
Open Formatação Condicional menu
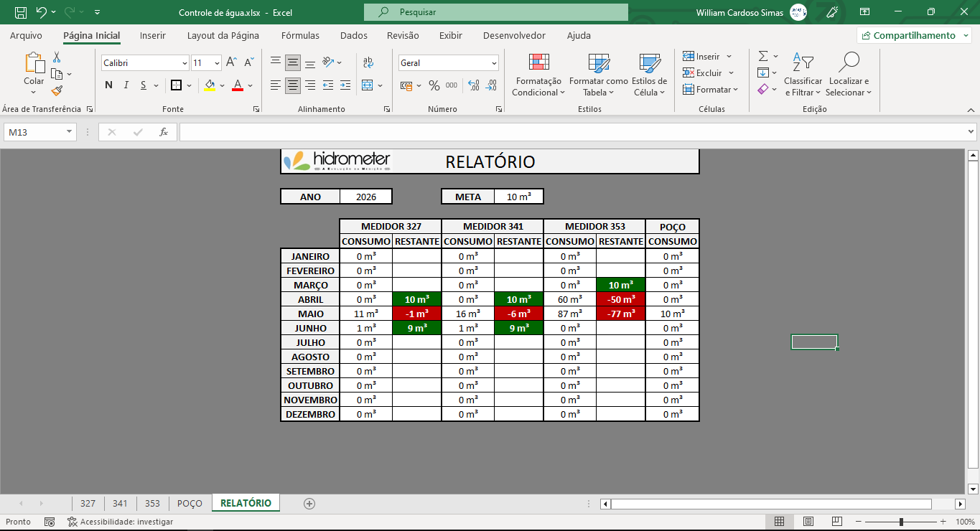pyautogui.click(x=538, y=75)
